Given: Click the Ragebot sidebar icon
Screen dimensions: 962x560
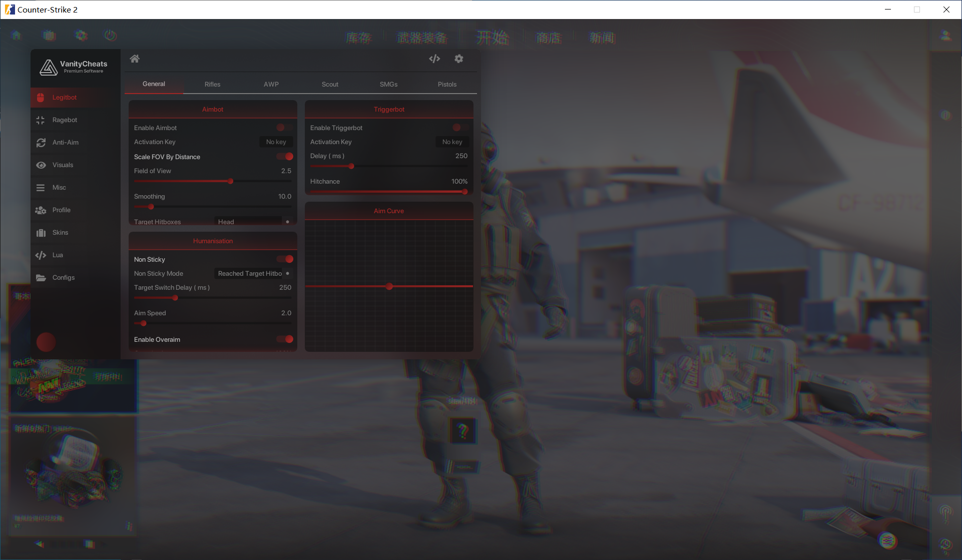Looking at the screenshot, I should coord(42,119).
